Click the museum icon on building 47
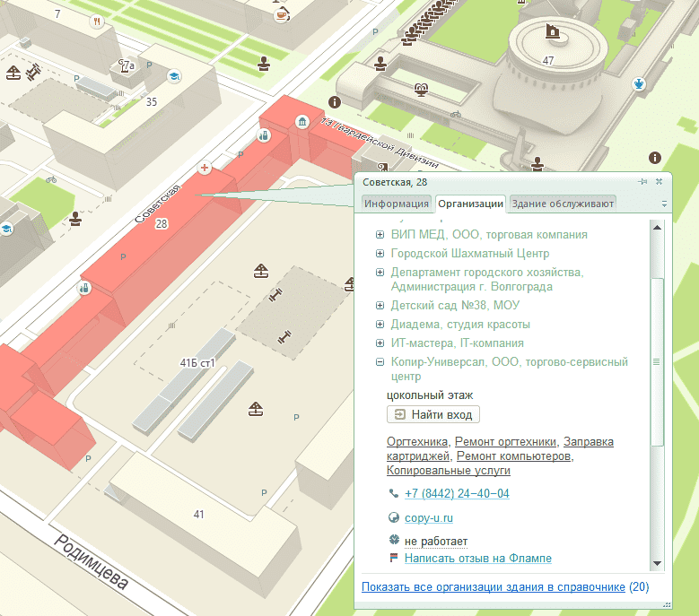The image size is (699, 616). (x=553, y=33)
